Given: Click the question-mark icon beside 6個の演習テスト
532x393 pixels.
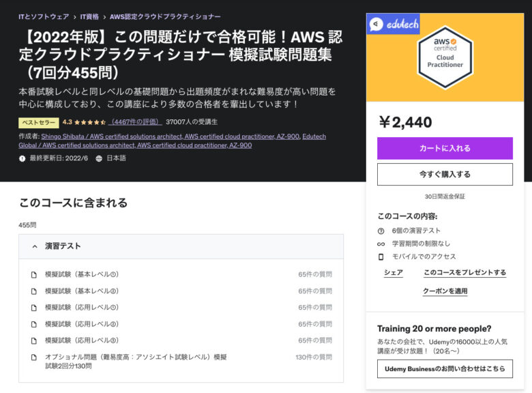Looking at the screenshot, I should coord(381,231).
